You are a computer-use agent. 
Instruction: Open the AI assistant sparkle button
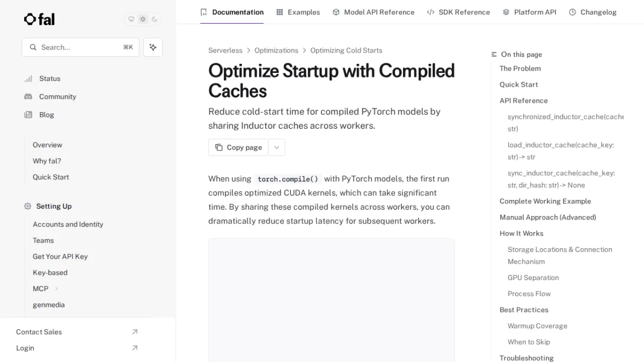click(x=153, y=47)
